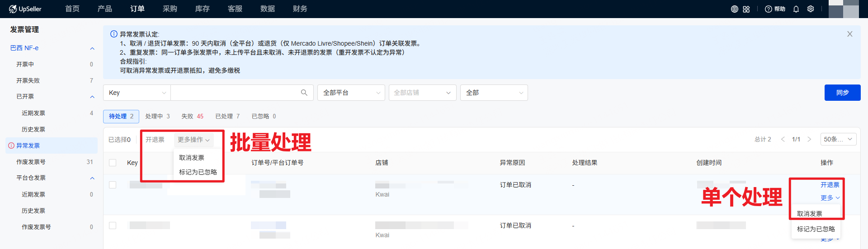Toggle the select-all checkbox in table header
This screenshot has width=868, height=249.
click(x=113, y=163)
